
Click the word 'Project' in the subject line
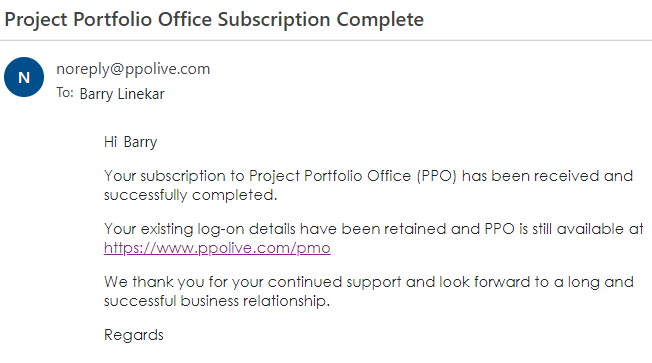click(36, 20)
